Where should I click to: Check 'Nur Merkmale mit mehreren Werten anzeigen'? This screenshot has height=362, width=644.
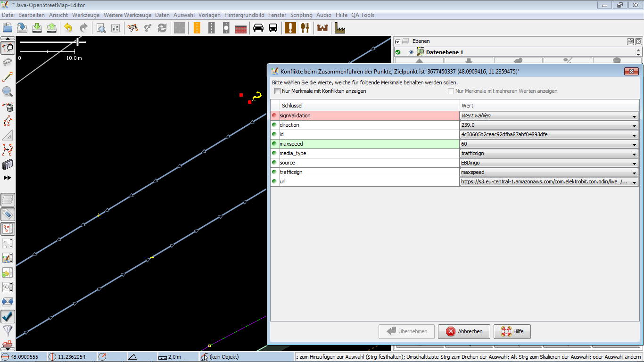pyautogui.click(x=451, y=91)
